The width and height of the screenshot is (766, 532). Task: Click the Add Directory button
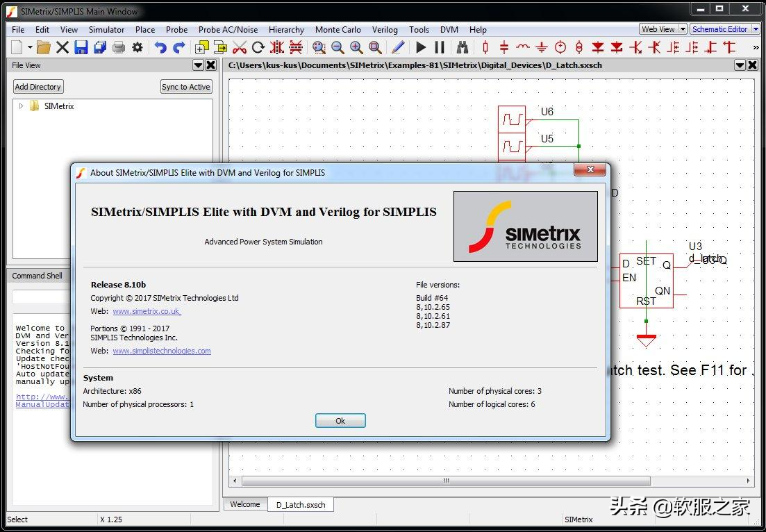tap(38, 87)
